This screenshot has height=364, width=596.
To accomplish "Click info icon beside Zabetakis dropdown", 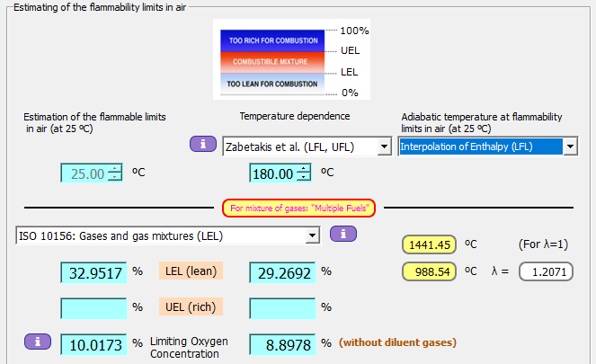I will [x=202, y=144].
